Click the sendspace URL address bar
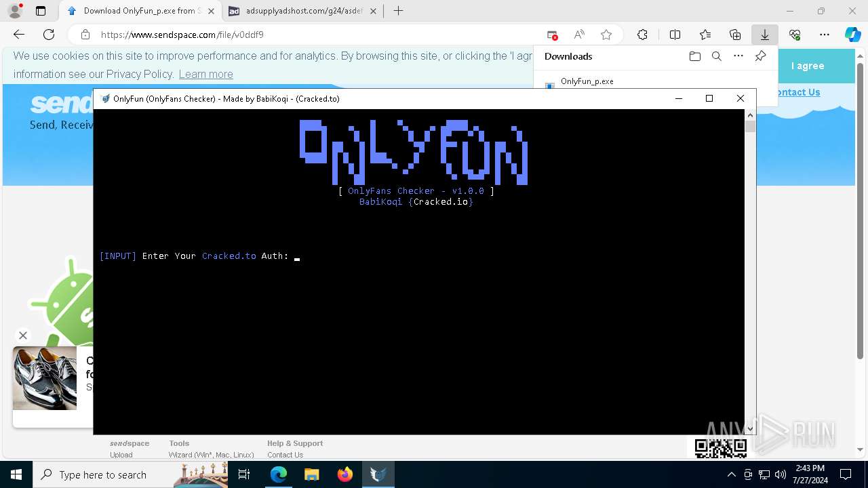Image resolution: width=868 pixels, height=488 pixels. 312,35
